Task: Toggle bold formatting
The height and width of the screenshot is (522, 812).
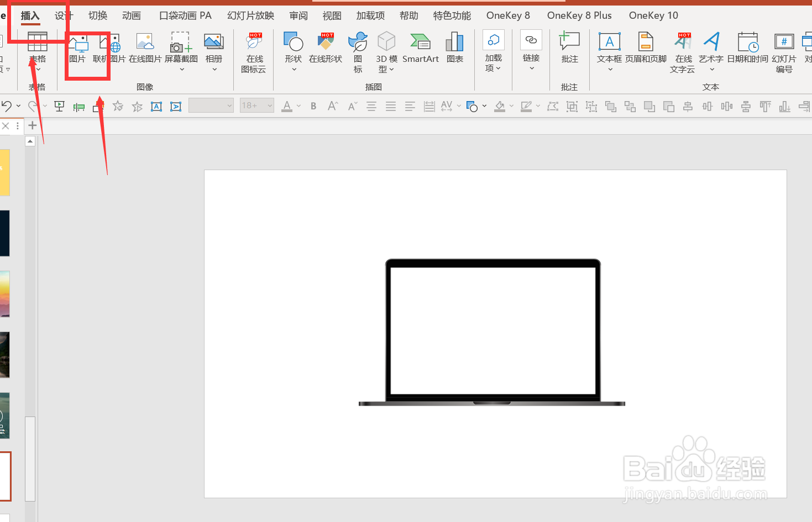Action: pyautogui.click(x=313, y=106)
